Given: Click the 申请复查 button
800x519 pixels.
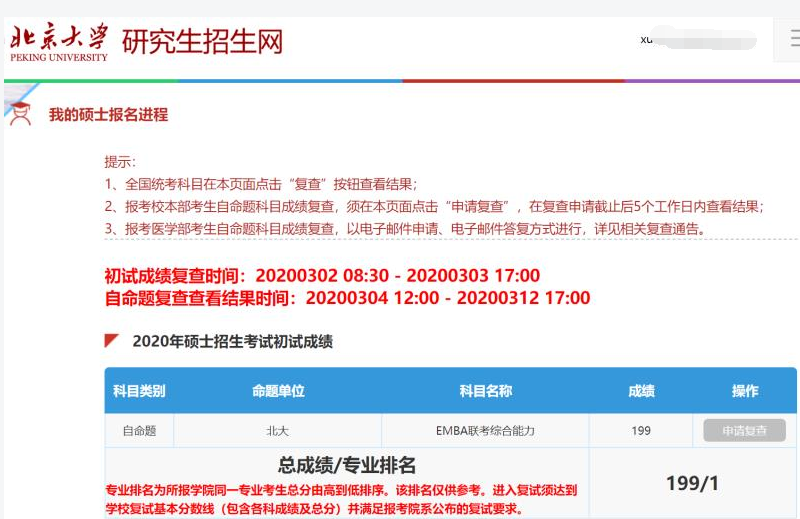Looking at the screenshot, I should click(744, 431).
